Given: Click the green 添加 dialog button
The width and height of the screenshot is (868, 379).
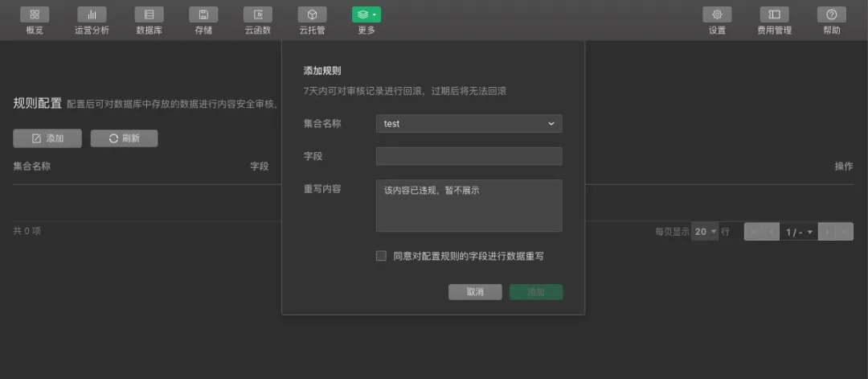Looking at the screenshot, I should 536,292.
